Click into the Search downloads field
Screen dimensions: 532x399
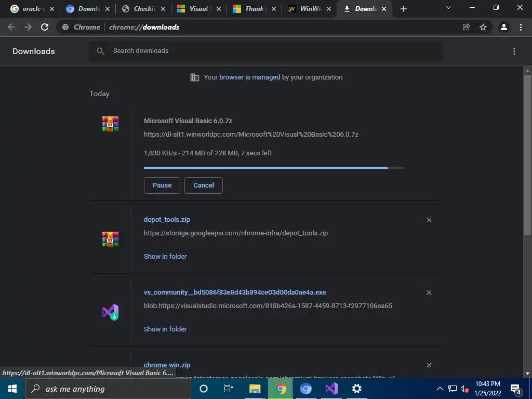[265, 51]
